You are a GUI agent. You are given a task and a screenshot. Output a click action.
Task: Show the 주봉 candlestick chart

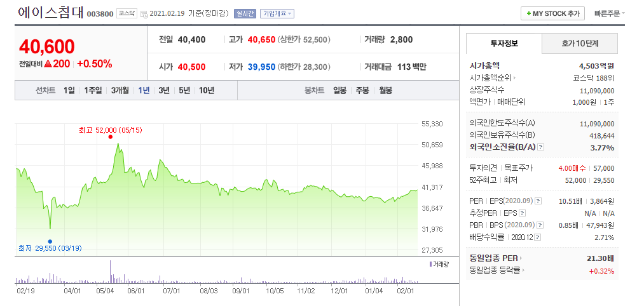coord(362,90)
